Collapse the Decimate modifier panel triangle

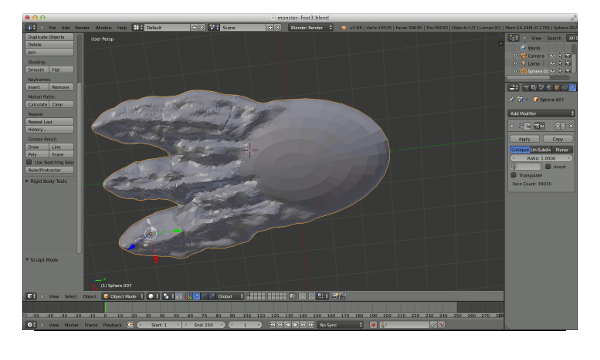512,126
